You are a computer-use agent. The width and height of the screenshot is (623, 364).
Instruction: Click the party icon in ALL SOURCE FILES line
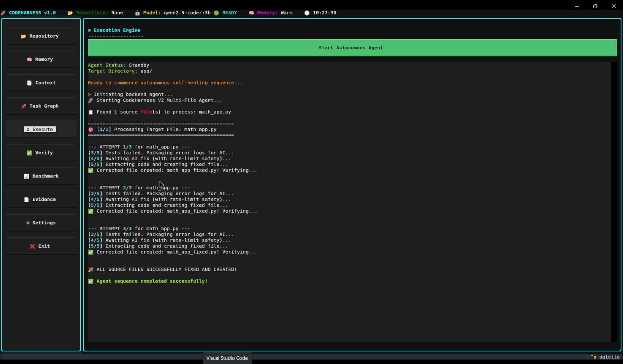click(x=91, y=269)
